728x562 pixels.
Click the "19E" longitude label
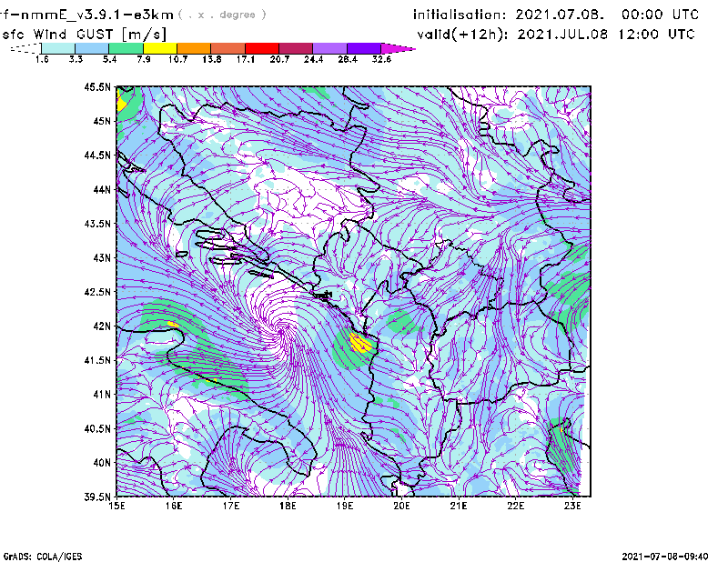pos(345,506)
